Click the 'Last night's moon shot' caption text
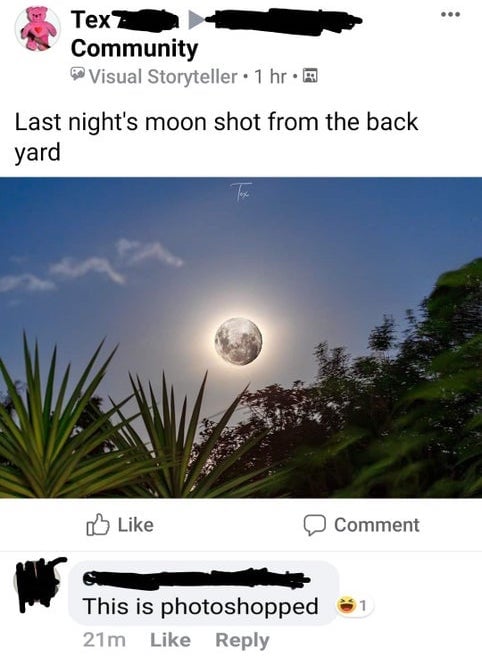482x659 pixels. click(216, 137)
